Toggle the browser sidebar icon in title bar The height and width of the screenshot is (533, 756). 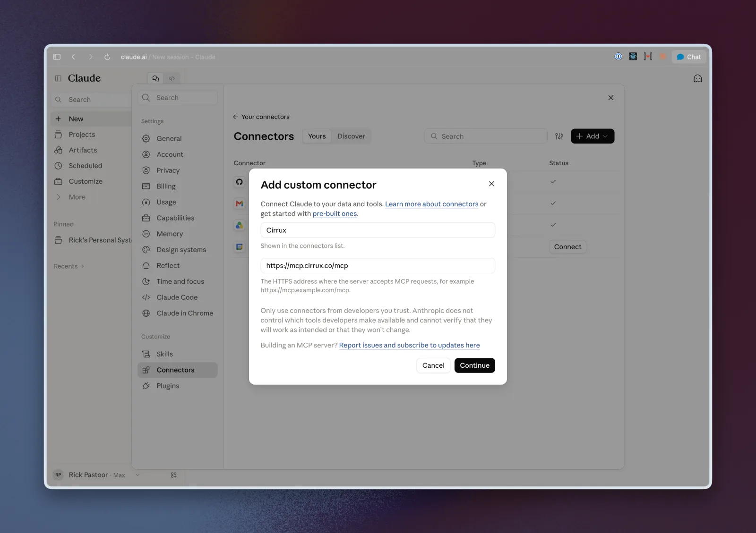pyautogui.click(x=57, y=57)
